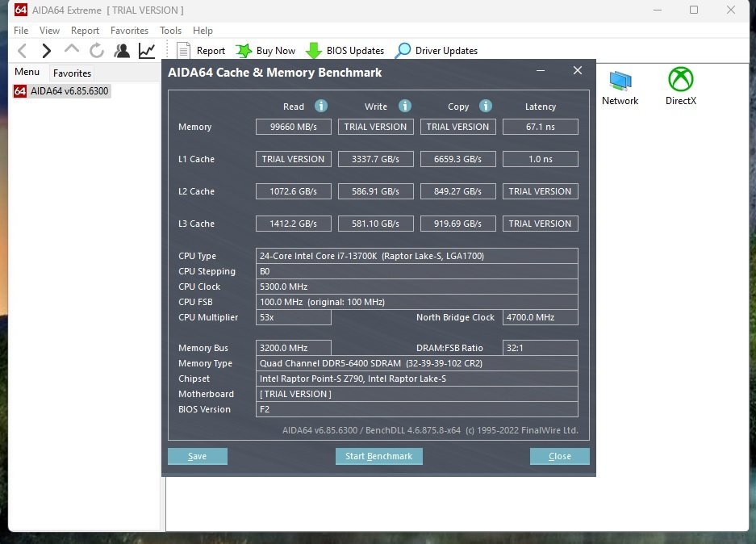Go up one level with up arrow
Viewport: 756px width, 544px height.
[x=72, y=50]
